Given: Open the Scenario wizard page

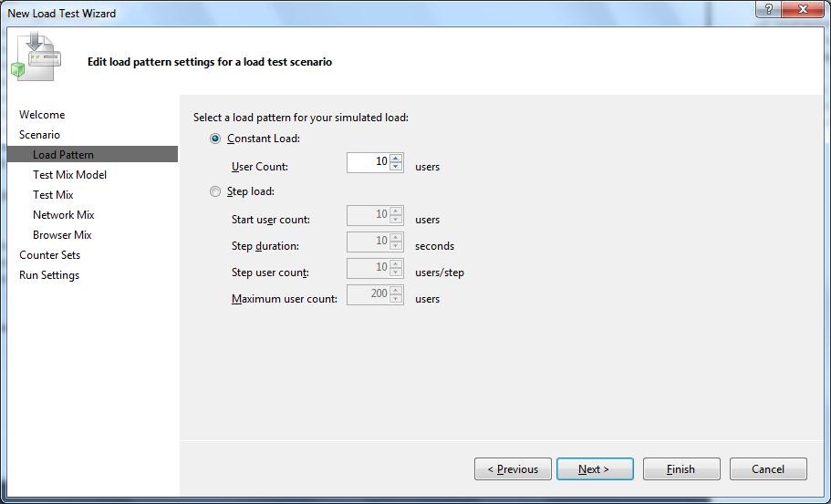Looking at the screenshot, I should coord(40,135).
